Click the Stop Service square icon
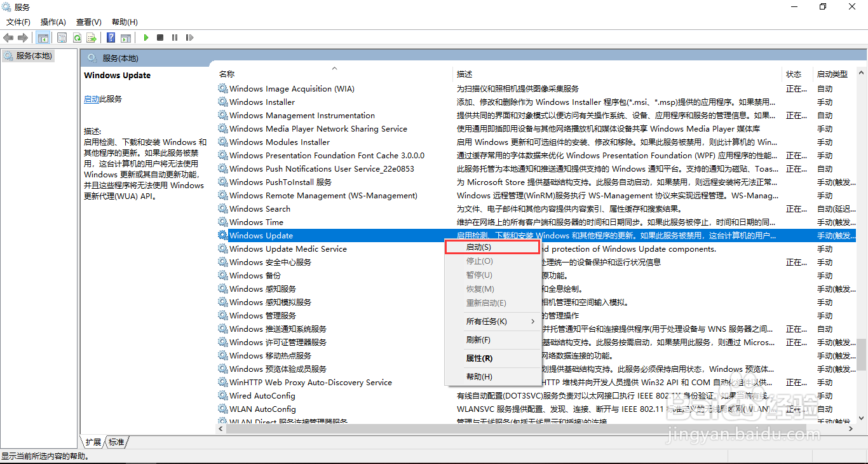Viewport: 868px width, 464px height. click(160, 38)
